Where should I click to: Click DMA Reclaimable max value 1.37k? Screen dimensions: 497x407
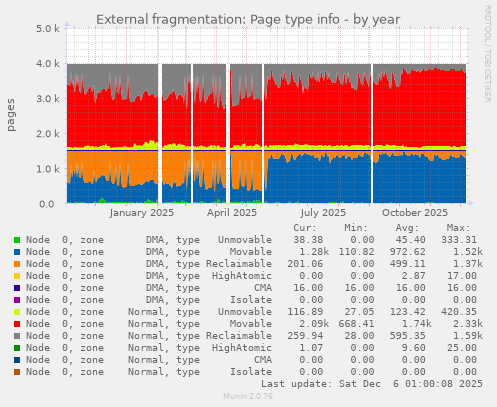[468, 264]
